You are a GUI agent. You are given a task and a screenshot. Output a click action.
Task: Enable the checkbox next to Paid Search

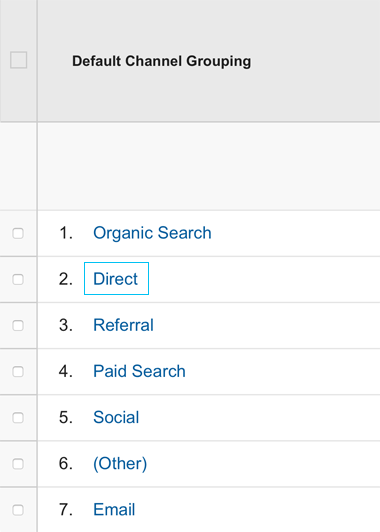point(18,372)
